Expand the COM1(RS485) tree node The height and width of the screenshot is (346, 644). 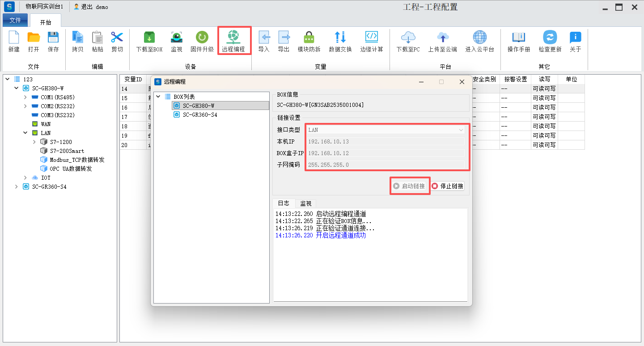25,97
